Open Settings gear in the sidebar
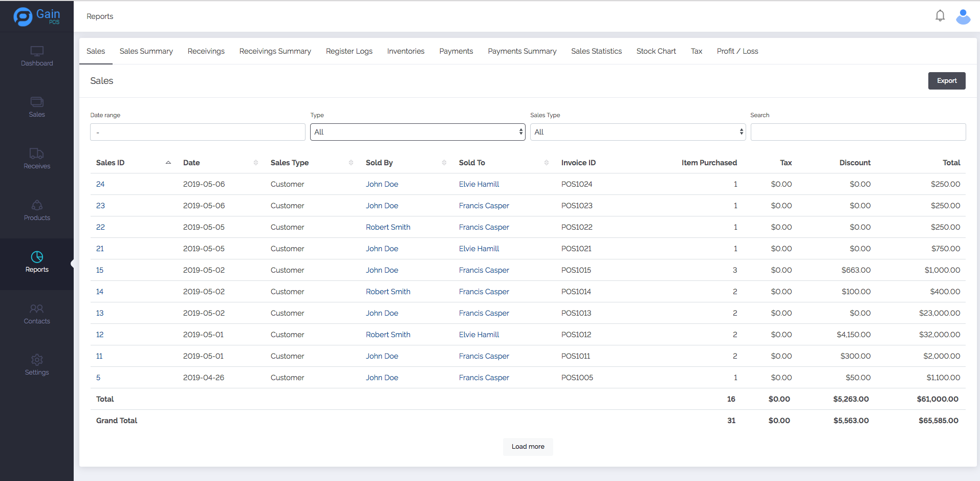This screenshot has height=481, width=980. click(37, 360)
